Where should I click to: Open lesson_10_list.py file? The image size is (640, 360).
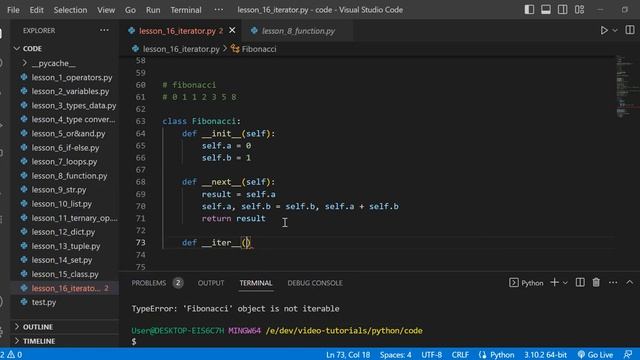pos(61,204)
